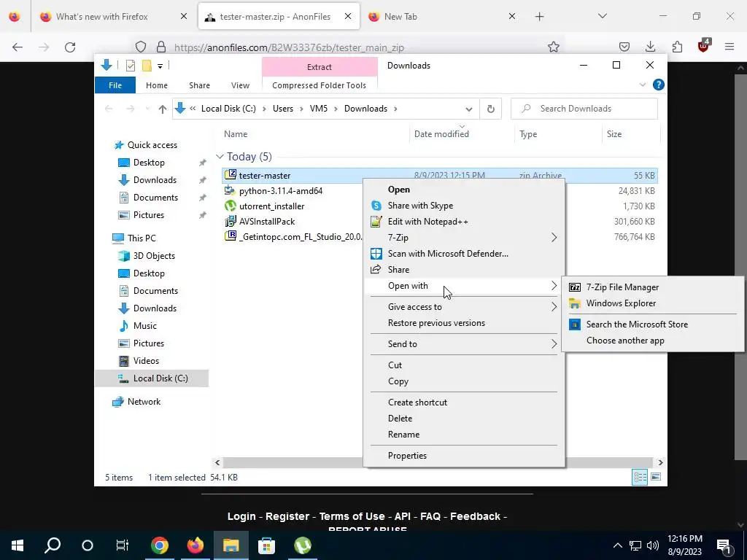Switch to the Extract ribbon tab

pos(320,66)
